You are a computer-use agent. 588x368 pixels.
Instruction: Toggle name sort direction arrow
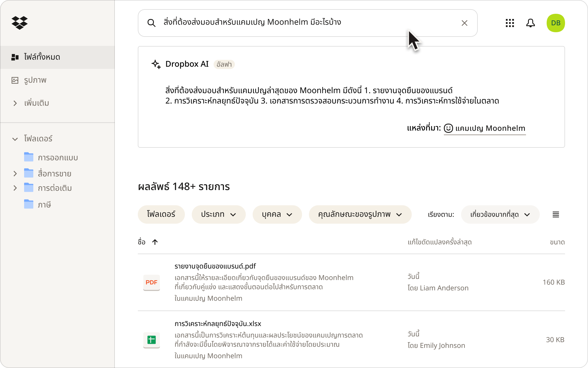point(155,242)
